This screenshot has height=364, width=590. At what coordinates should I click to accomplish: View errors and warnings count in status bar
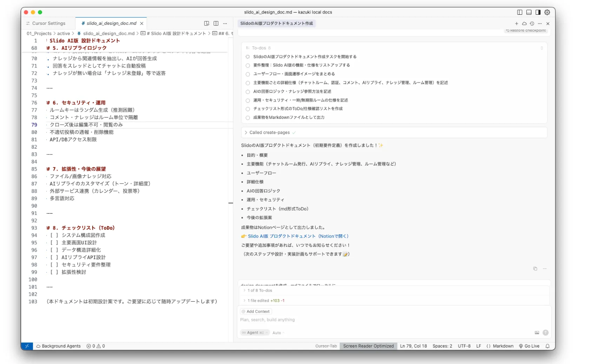tap(96, 346)
